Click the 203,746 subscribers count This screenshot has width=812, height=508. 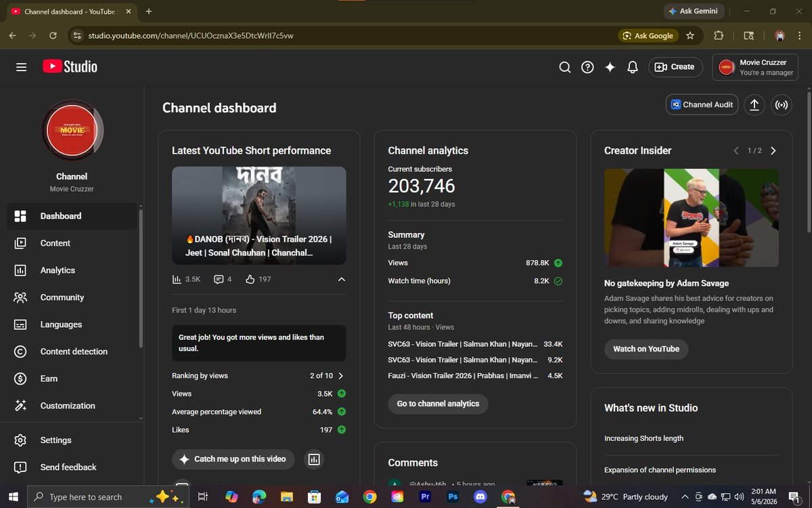(x=422, y=186)
